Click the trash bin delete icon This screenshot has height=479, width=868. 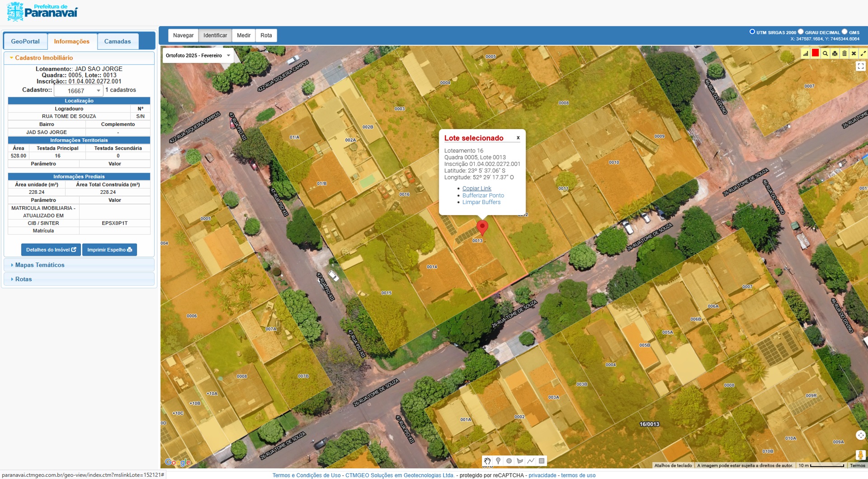[x=844, y=53]
